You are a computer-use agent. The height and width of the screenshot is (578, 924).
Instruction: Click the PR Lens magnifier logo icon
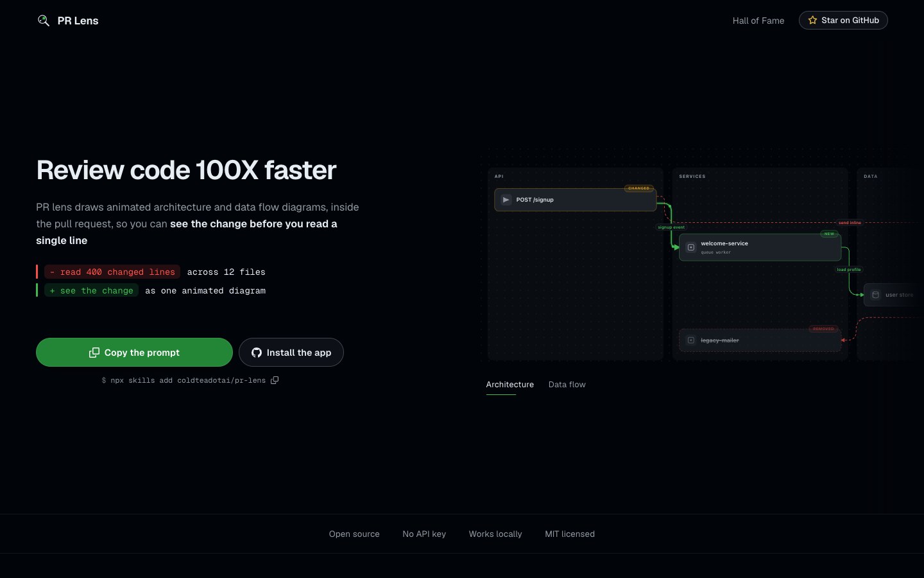pos(44,21)
